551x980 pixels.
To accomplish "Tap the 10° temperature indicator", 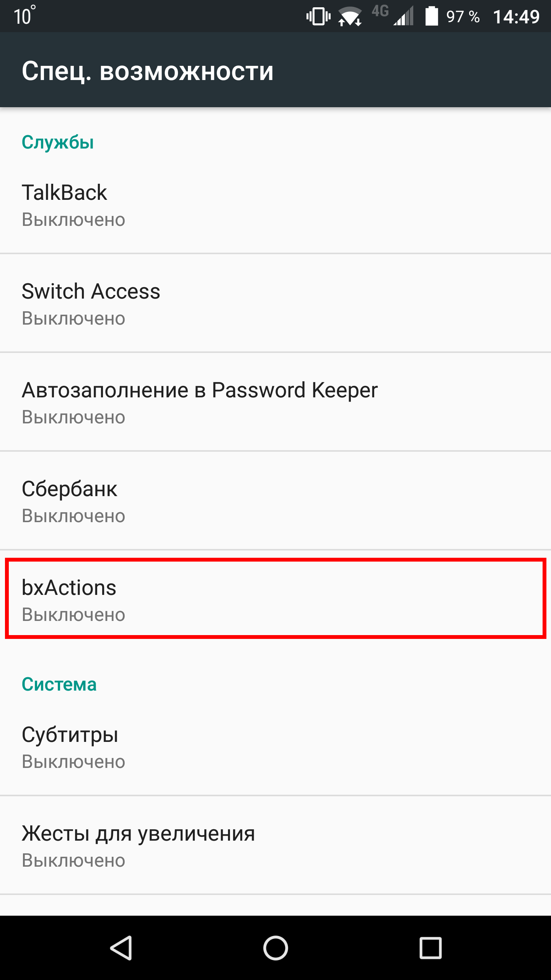I will click(24, 16).
